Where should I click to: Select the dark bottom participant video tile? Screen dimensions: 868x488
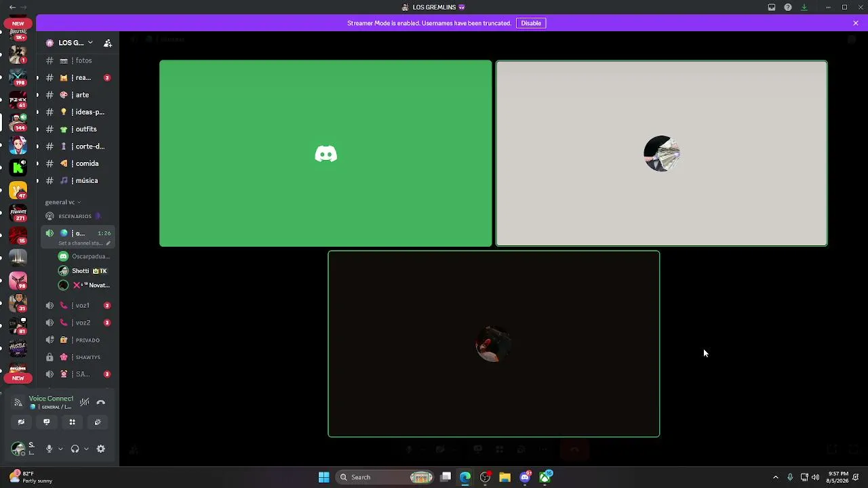494,344
